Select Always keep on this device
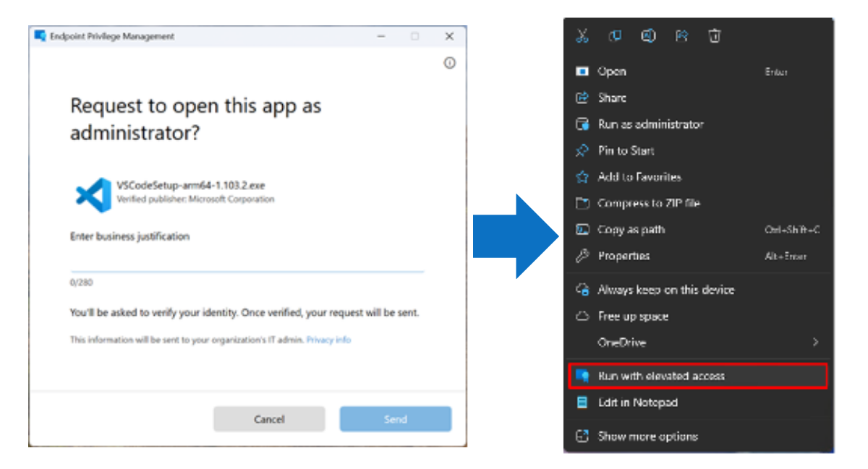The image size is (868, 469). click(698, 290)
